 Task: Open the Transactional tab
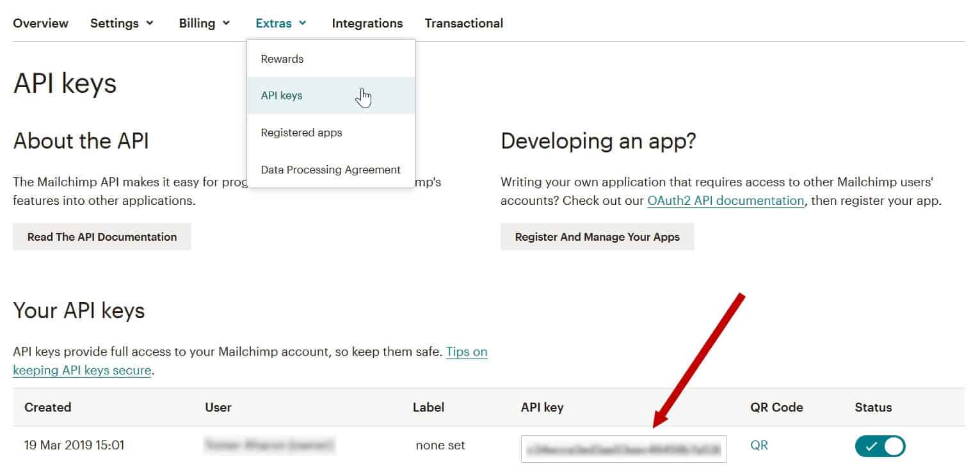click(x=464, y=23)
